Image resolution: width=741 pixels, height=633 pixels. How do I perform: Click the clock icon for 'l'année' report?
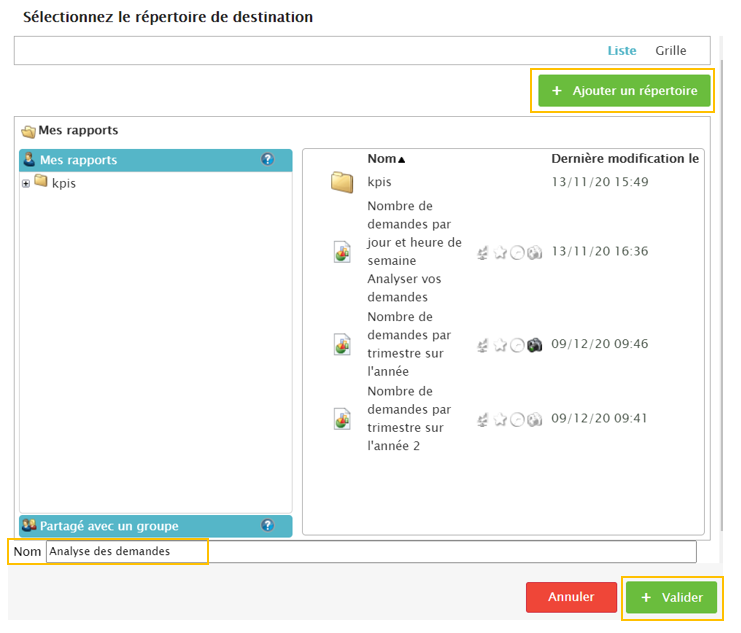(x=517, y=345)
